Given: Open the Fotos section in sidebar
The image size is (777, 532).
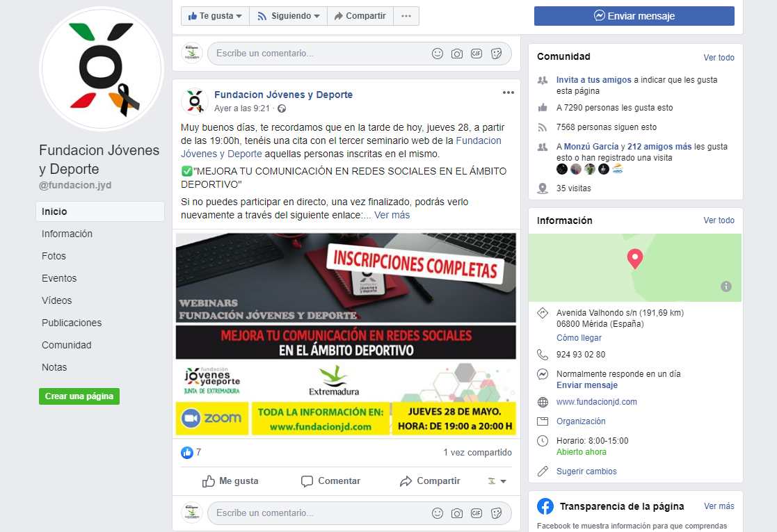Looking at the screenshot, I should (x=54, y=256).
